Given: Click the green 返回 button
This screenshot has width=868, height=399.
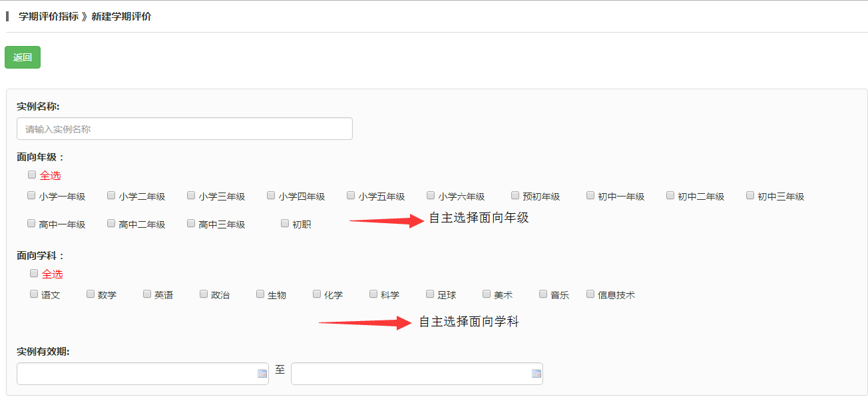Looking at the screenshot, I should (x=23, y=57).
